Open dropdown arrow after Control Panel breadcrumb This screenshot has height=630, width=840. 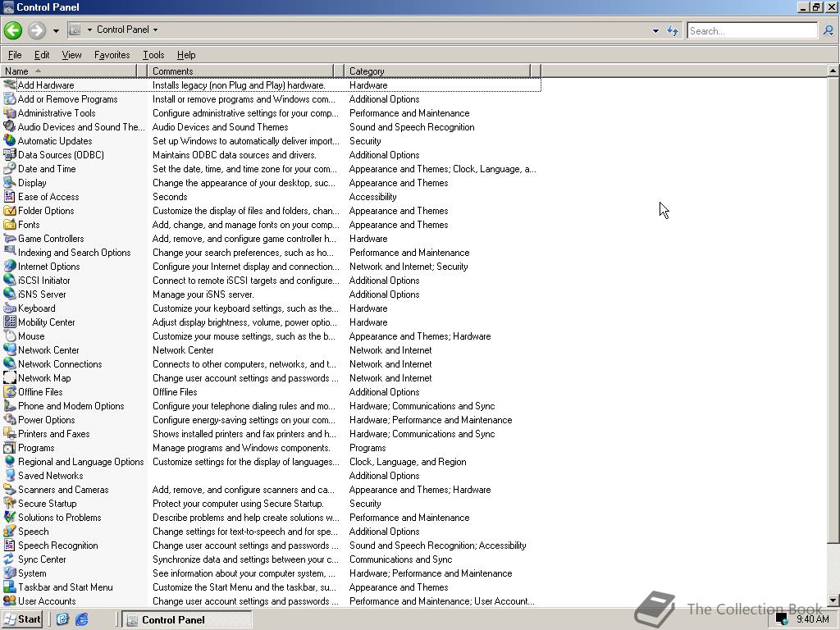[x=155, y=30]
